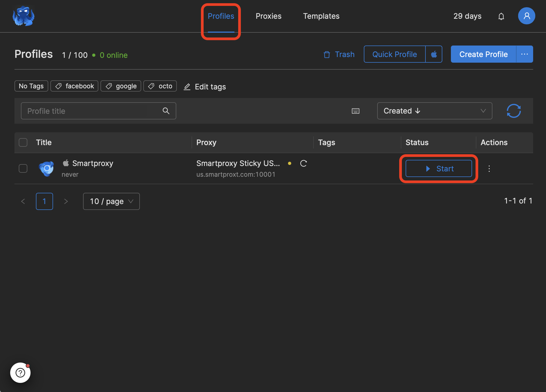This screenshot has height=392, width=546.
Task: Select page 1 in pagination
Action: click(44, 201)
